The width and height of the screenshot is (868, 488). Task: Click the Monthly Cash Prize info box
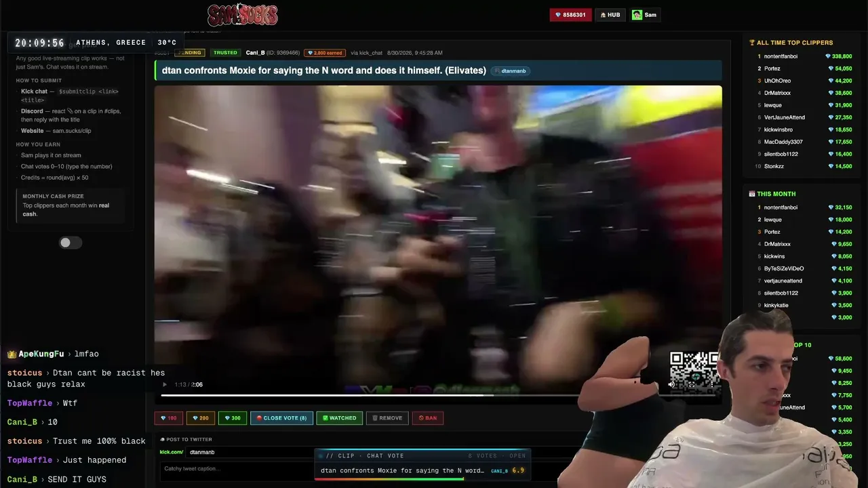pyautogui.click(x=71, y=205)
